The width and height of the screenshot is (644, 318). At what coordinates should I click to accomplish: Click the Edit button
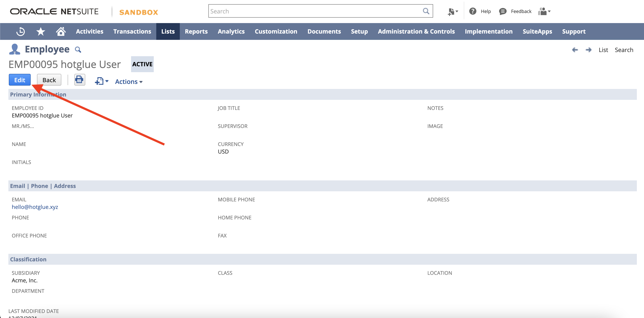(x=20, y=80)
